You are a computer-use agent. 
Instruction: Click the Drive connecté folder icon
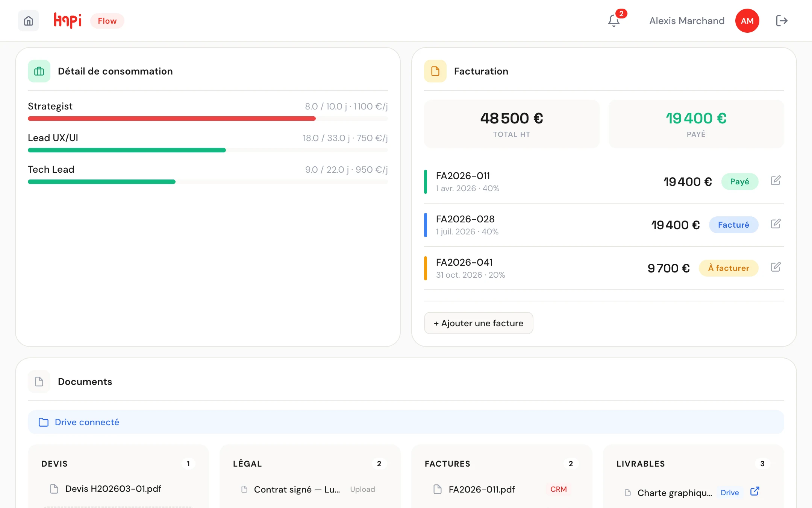tap(44, 422)
